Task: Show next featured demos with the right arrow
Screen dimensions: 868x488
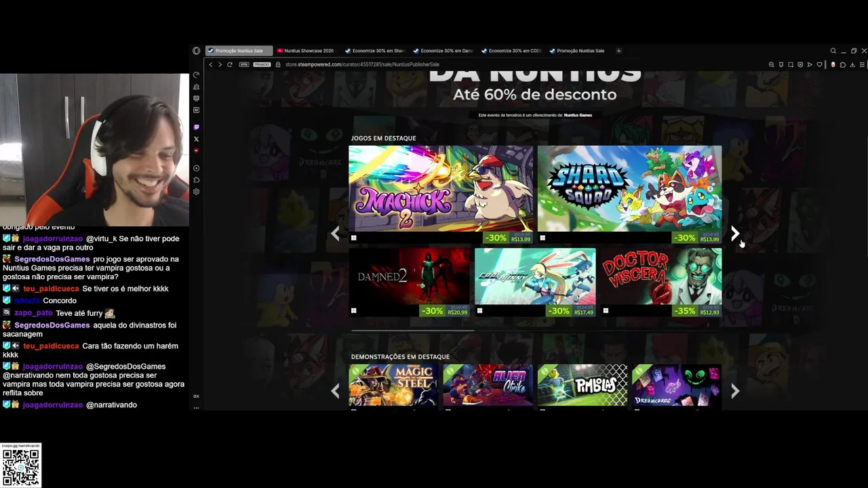Action: (x=735, y=390)
